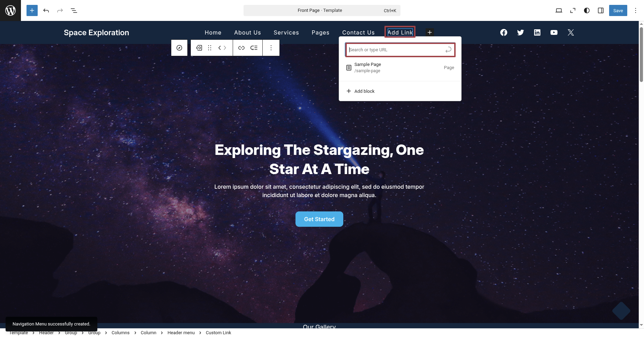Select parent Navigation block compass icon
Viewport: 644px width, 337px height.
179,48
